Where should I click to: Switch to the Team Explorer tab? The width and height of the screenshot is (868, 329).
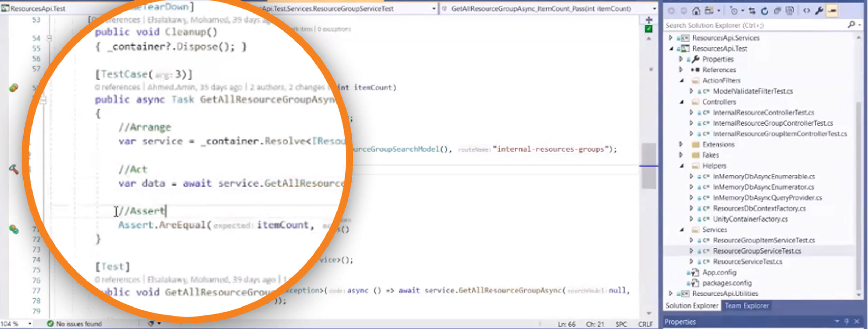(x=747, y=305)
